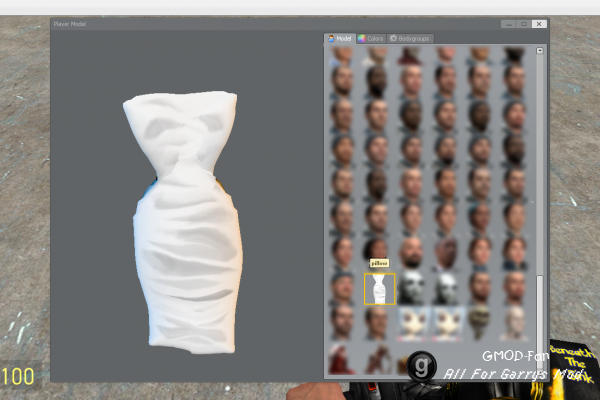
Task: Open the Colors tab
Action: (370, 39)
